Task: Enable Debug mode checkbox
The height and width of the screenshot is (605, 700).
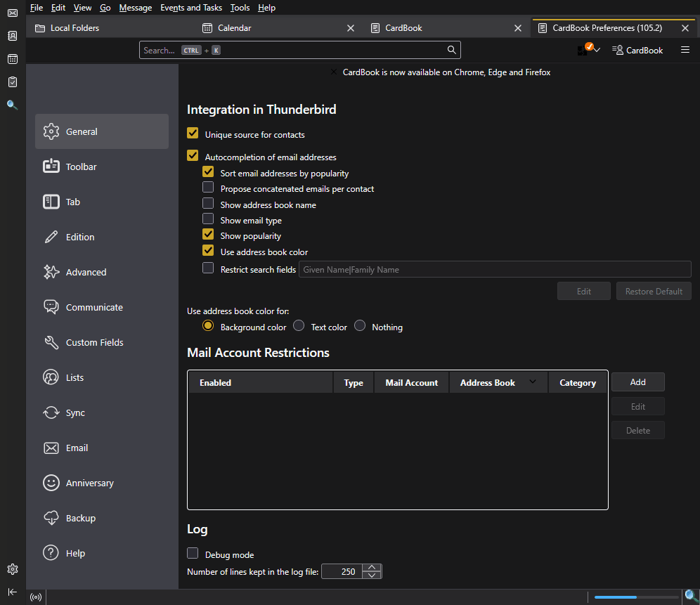Action: click(193, 553)
